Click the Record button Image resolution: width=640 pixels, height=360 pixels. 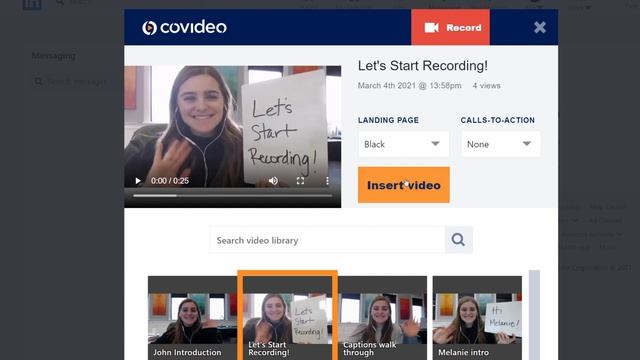point(450,27)
